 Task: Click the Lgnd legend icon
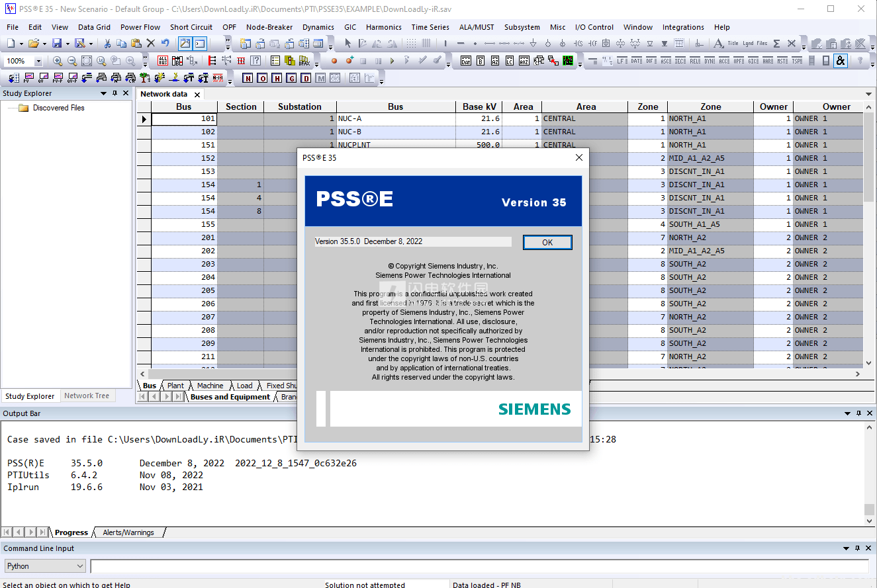coord(748,44)
